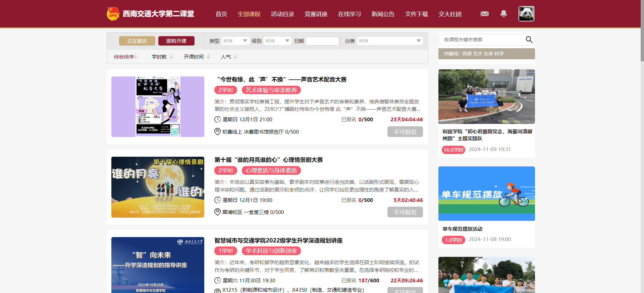Open 谁的月亮 poster thumbnail
Image resolution: width=644 pixels, height=293 pixels.
tap(158, 187)
